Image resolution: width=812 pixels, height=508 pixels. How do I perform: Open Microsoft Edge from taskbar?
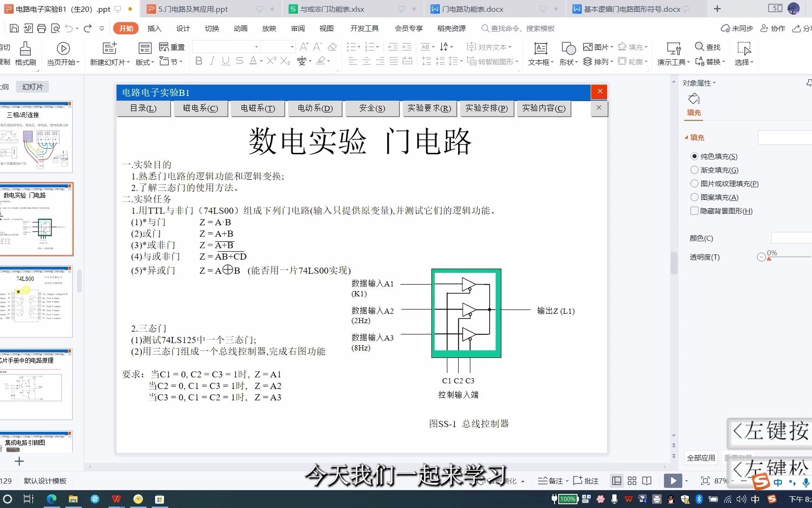click(x=51, y=499)
